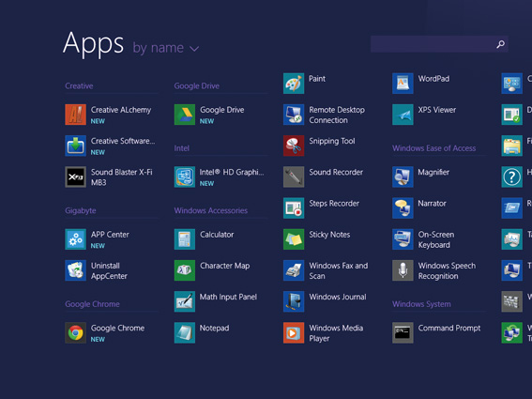Open Google Chrome icon
The image size is (532, 399).
[75, 332]
